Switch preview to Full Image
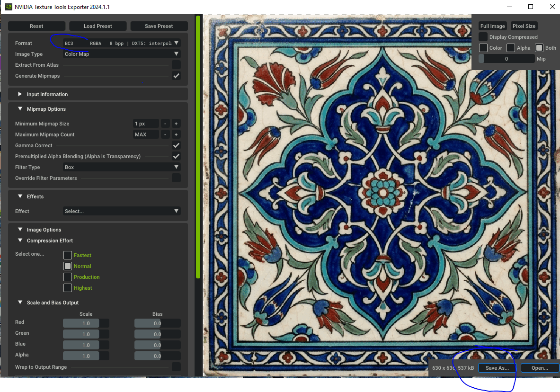This screenshot has height=392, width=560. pos(492,26)
